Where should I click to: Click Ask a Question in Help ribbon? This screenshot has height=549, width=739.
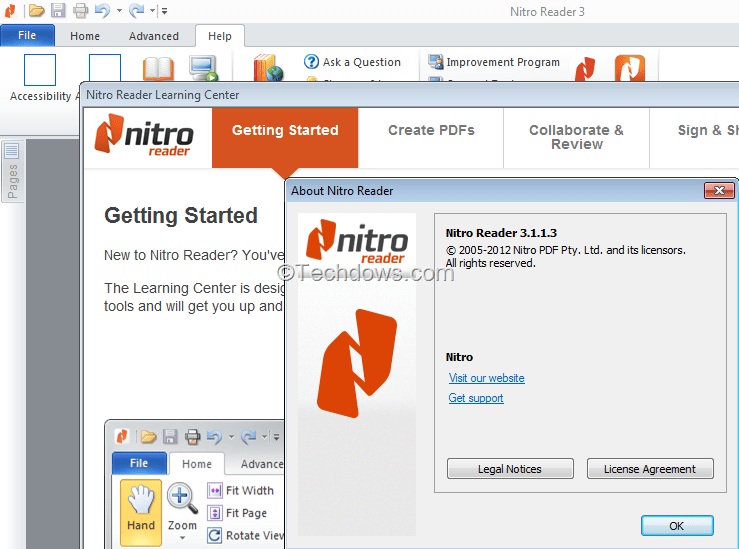pos(352,62)
